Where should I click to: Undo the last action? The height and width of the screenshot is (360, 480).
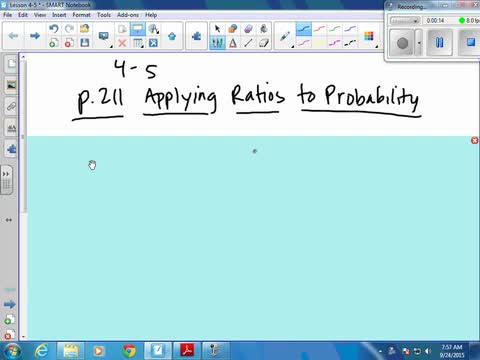(x=53, y=29)
